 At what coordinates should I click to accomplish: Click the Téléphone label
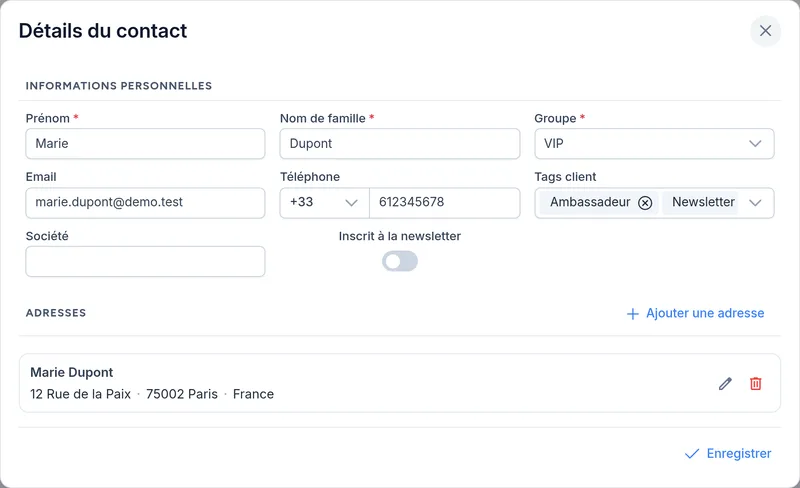[x=310, y=177]
